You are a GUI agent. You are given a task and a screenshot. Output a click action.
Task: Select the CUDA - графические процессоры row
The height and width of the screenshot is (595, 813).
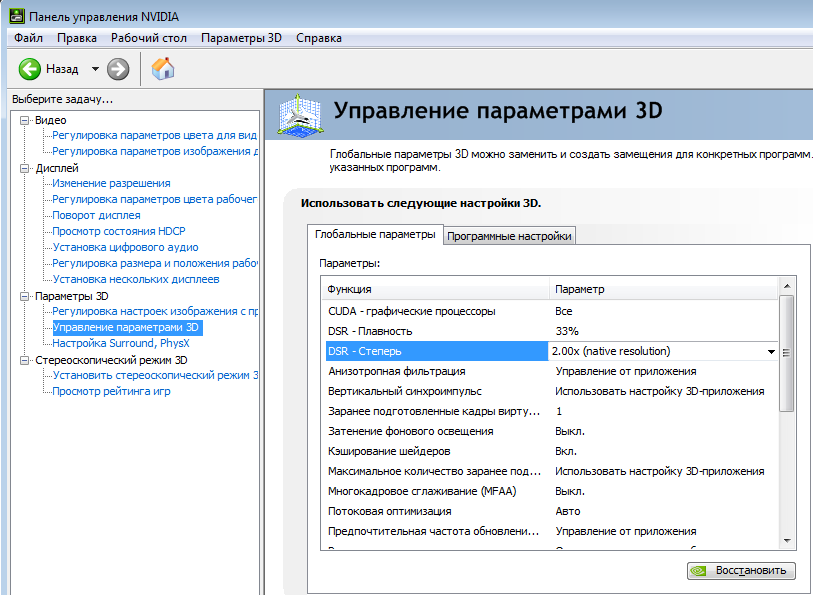click(x=551, y=311)
